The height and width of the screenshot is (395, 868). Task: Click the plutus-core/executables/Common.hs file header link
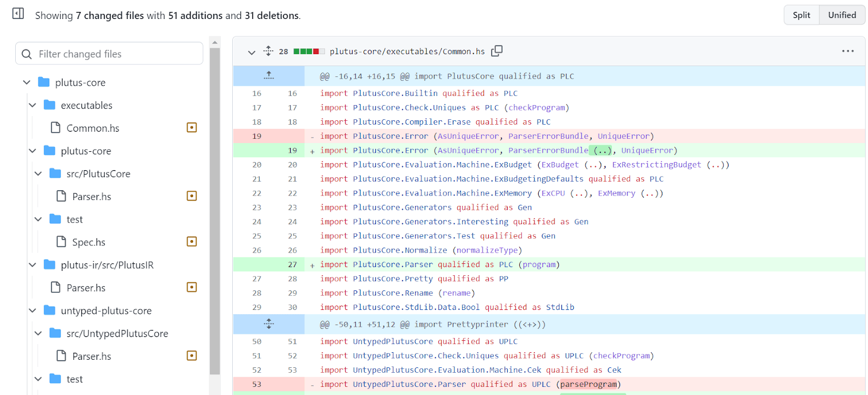[x=407, y=51]
